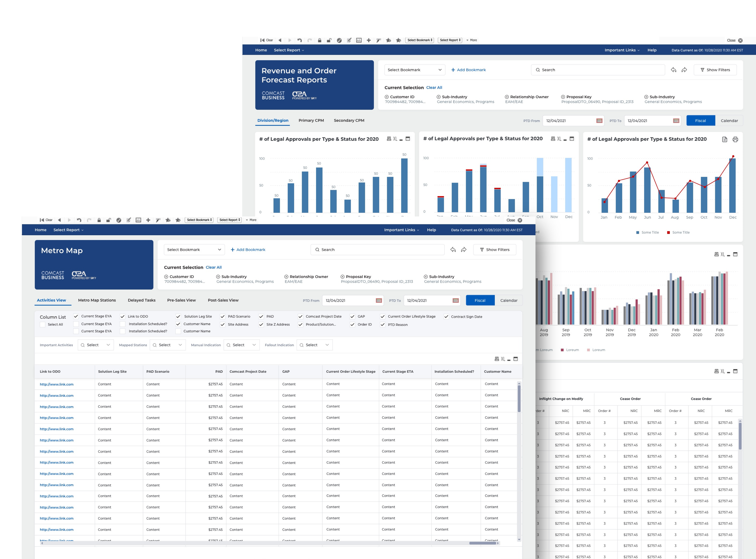Open Select Bookmark dropdown in Metro Map panel

pyautogui.click(x=194, y=250)
